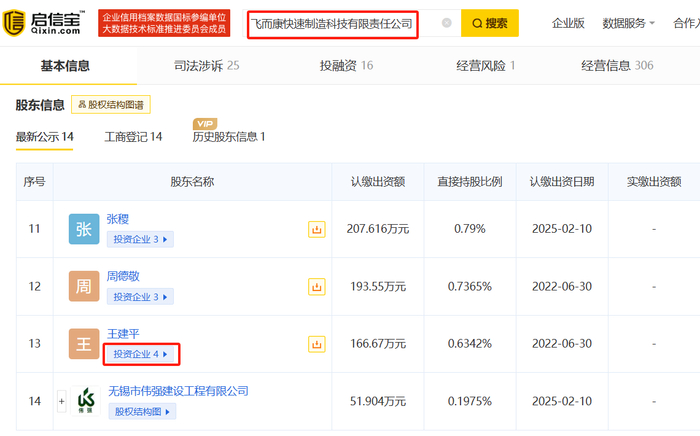700x436 pixels.
Task: Switch to the 基本信息 tab
Action: click(65, 66)
